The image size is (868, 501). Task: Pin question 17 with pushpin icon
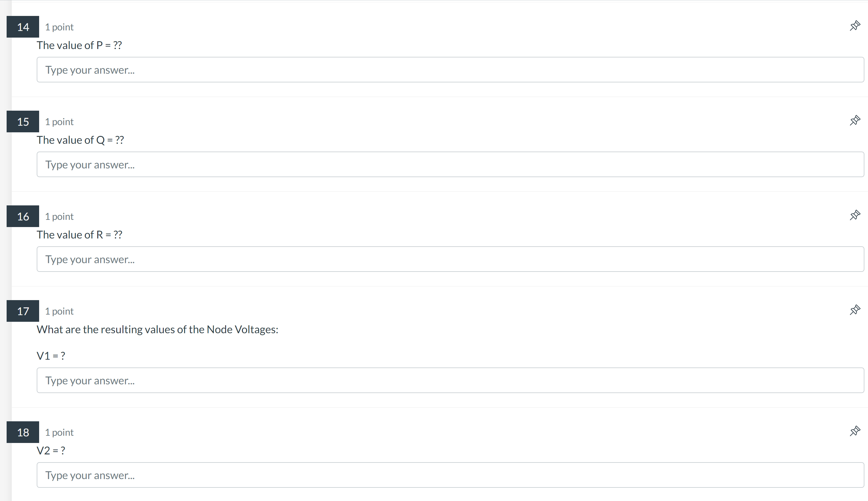tap(854, 310)
